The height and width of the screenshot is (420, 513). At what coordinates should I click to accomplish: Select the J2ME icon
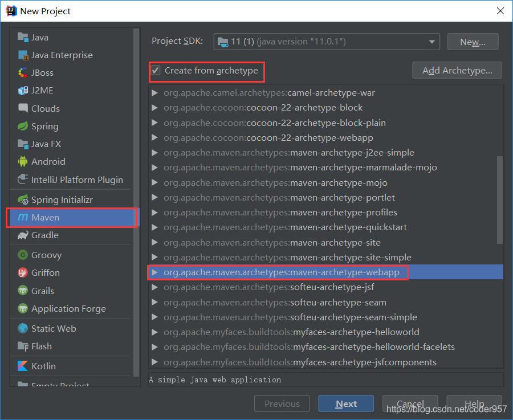point(23,90)
